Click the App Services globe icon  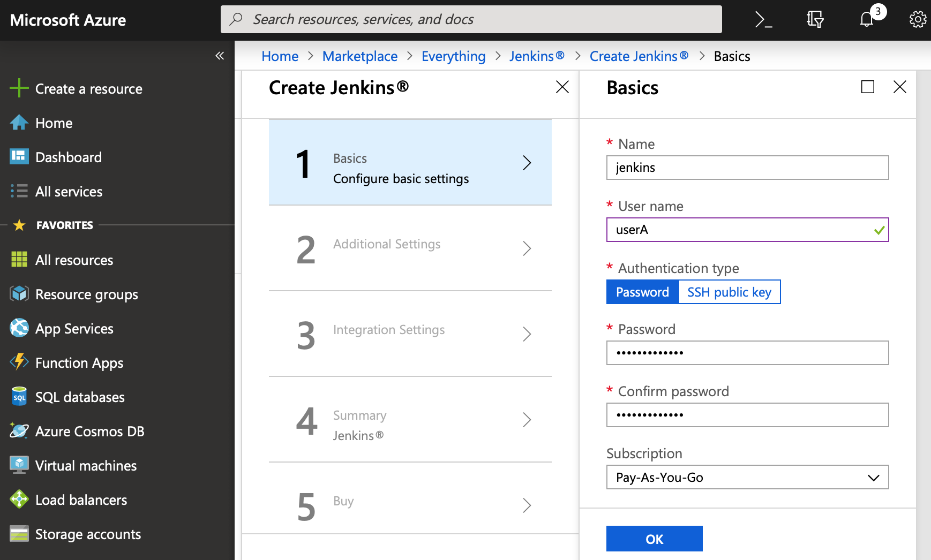[19, 328]
